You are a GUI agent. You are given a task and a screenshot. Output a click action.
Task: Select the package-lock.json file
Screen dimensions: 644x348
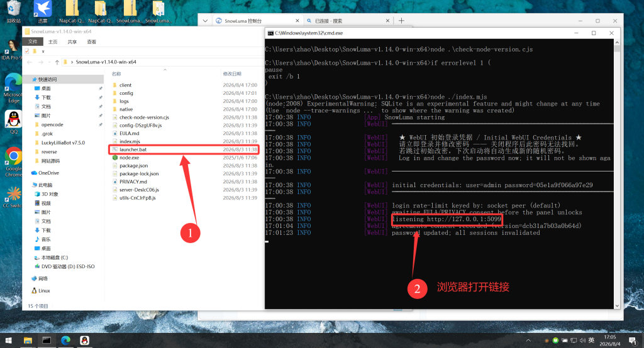pyautogui.click(x=139, y=173)
